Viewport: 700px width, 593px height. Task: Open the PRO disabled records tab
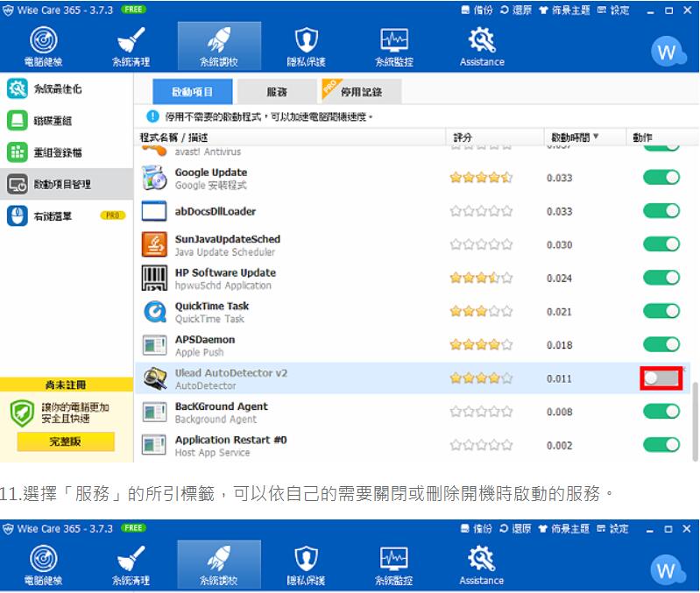coord(362,92)
